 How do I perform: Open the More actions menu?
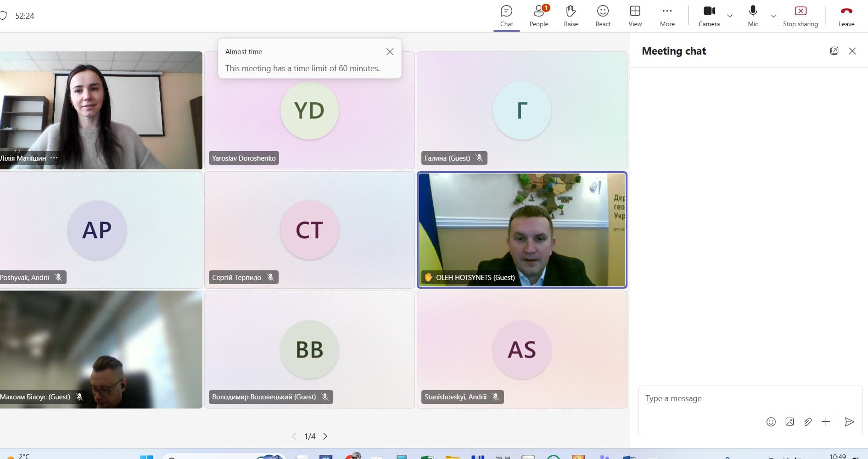[667, 16]
